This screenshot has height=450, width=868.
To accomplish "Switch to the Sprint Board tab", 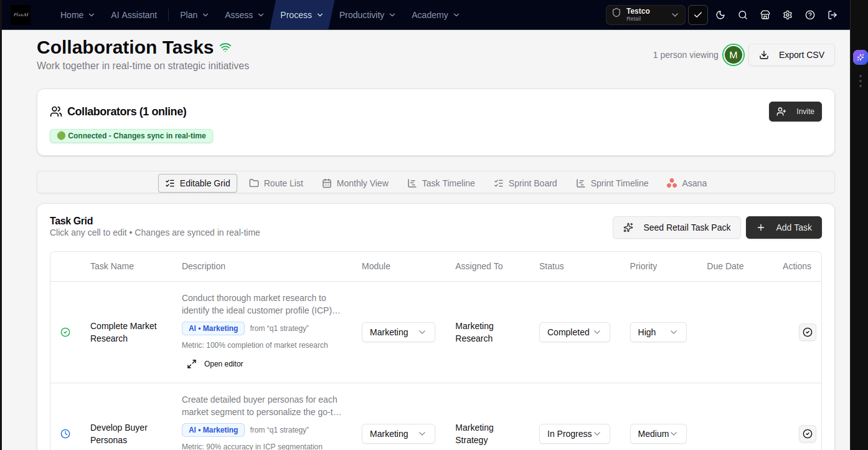I will coord(526,183).
